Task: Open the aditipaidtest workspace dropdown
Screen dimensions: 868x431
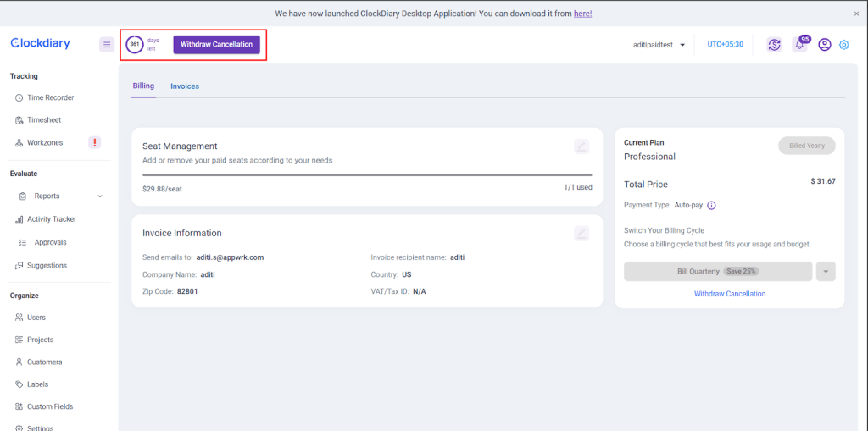Action: point(659,45)
